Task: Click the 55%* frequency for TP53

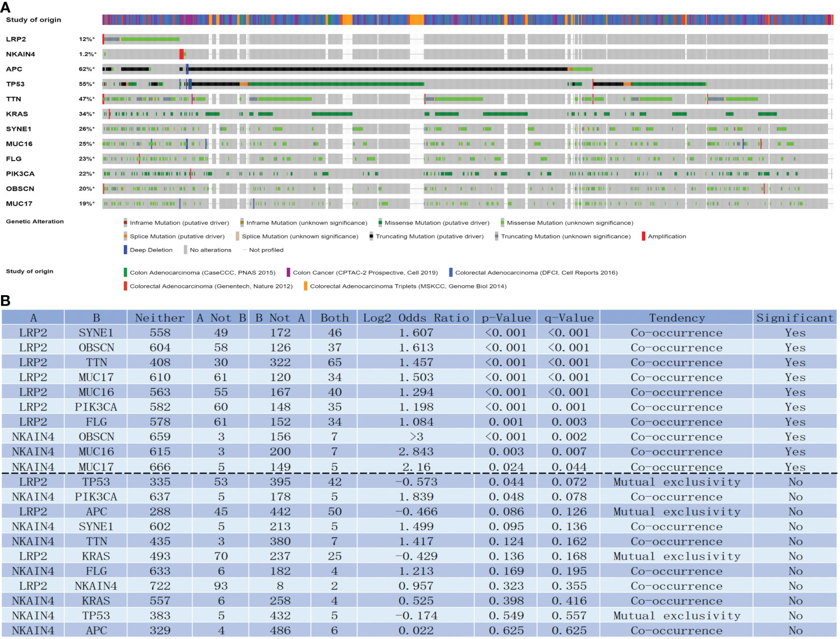Action: (87, 84)
